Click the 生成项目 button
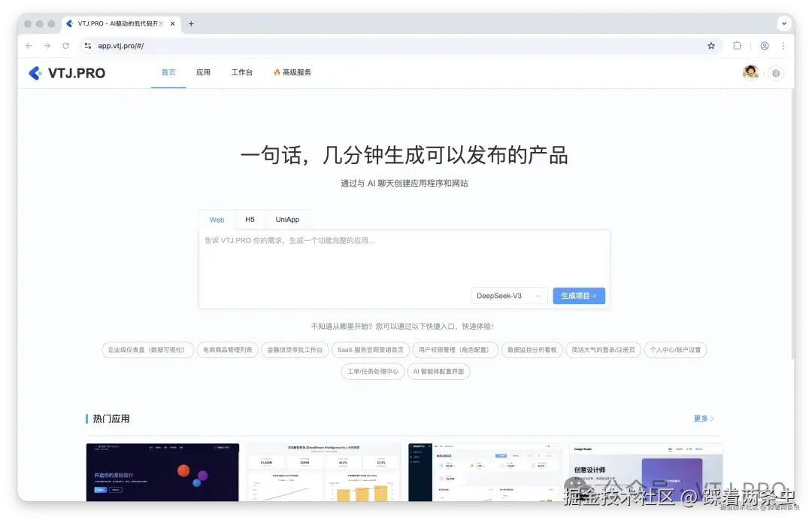 578,296
